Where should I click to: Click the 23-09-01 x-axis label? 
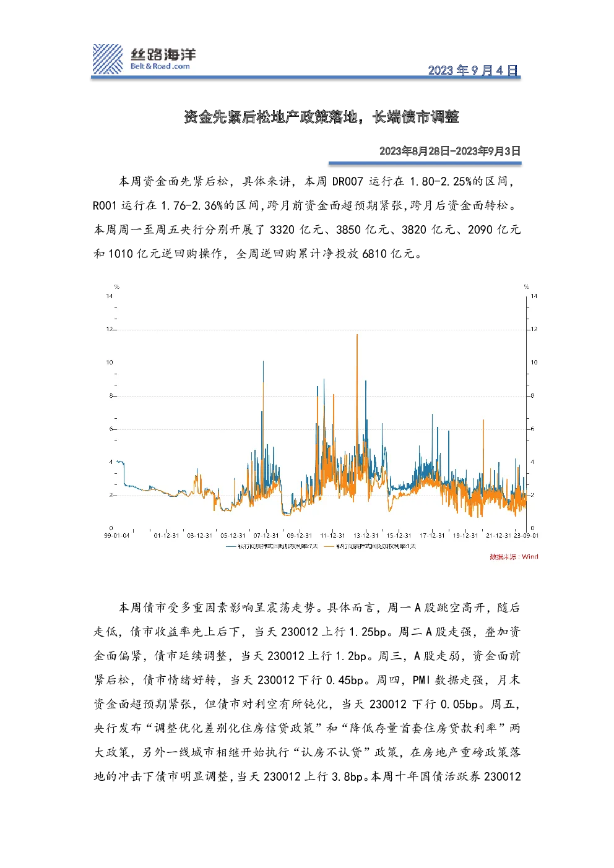pyautogui.click(x=526, y=535)
